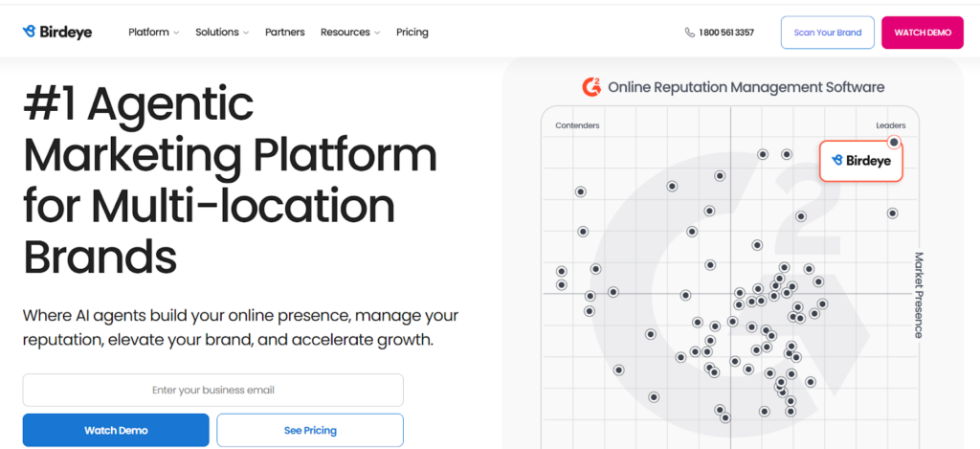Click the phone icon beside 1 800 561 3357
The width and height of the screenshot is (980, 449).
click(690, 33)
